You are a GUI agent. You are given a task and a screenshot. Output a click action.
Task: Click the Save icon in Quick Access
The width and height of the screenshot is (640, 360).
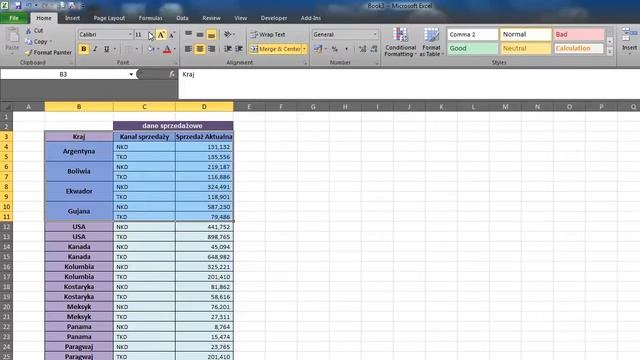(x=18, y=5)
